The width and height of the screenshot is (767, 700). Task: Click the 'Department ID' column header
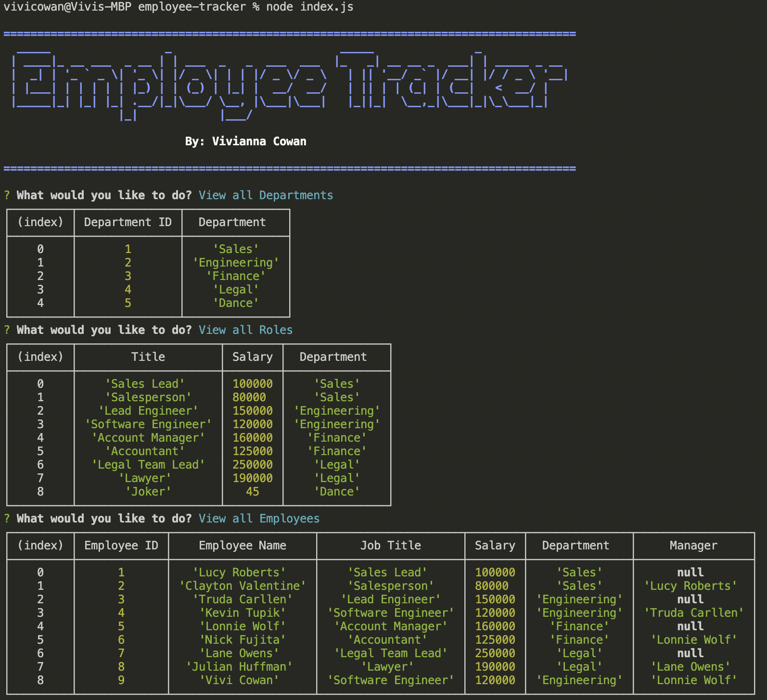(128, 222)
